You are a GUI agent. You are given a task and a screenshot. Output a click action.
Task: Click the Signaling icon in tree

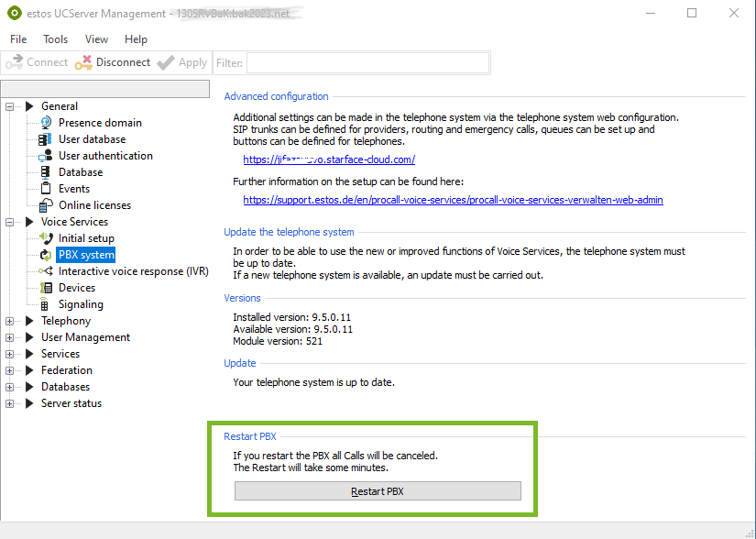point(45,304)
